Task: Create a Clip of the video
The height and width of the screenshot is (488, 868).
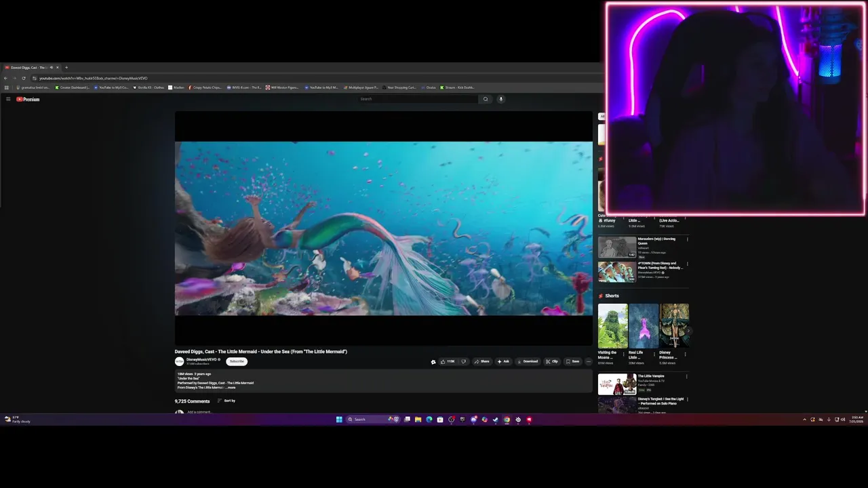Action: pos(553,361)
